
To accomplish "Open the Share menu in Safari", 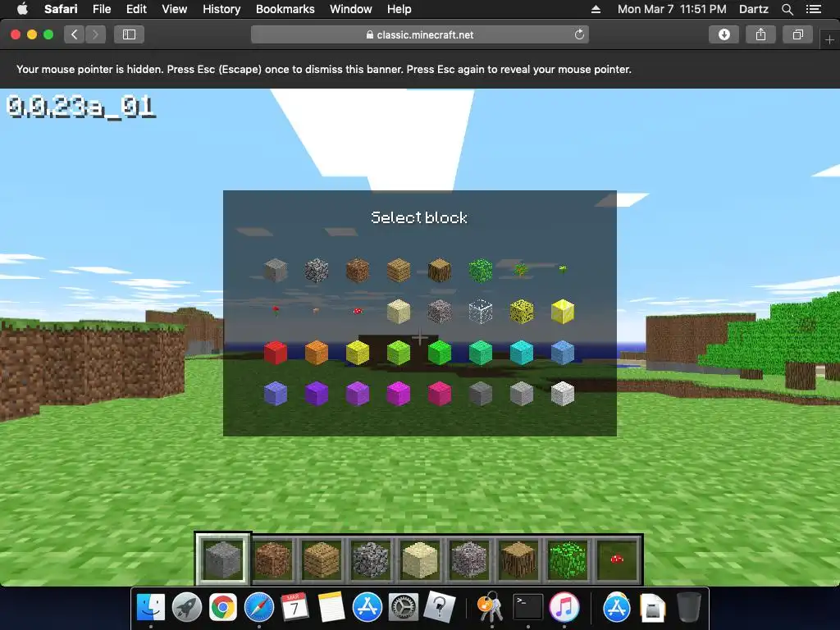I will tap(760, 34).
